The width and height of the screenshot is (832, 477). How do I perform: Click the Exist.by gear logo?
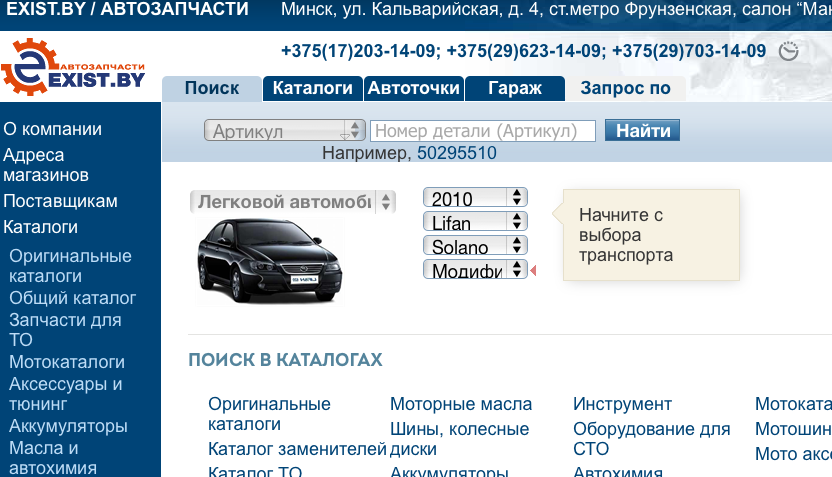click(72, 66)
